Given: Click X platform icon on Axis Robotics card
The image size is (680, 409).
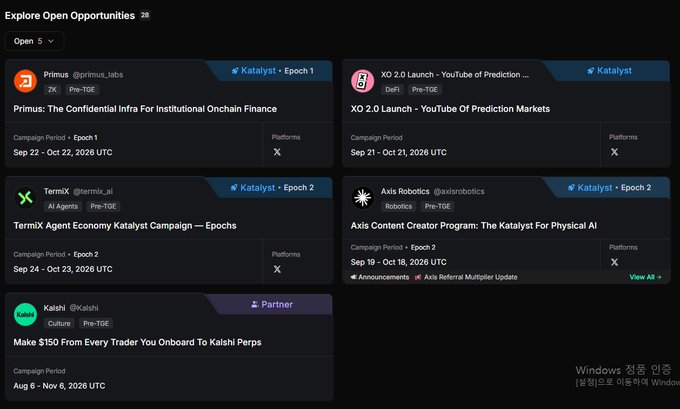Looking at the screenshot, I should pos(615,262).
